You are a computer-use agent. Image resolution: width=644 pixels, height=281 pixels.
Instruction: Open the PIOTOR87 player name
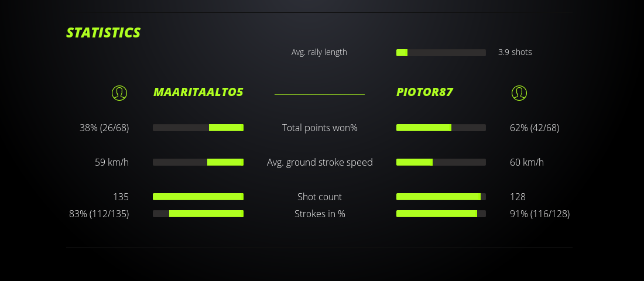tap(424, 92)
